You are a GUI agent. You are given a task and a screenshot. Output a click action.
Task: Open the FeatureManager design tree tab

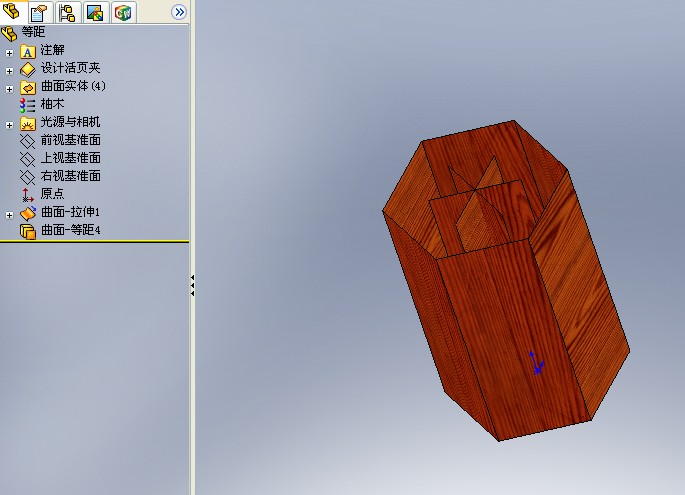tap(12, 12)
